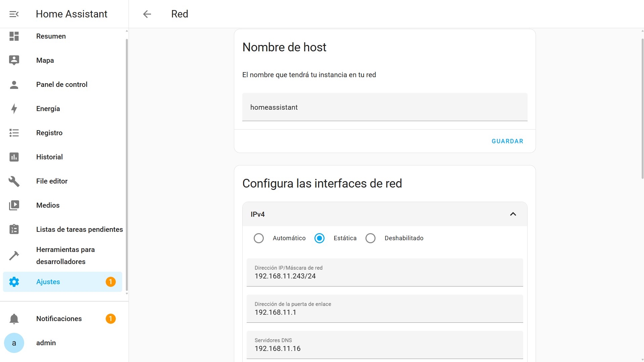Viewport: 644px width, 362px height.
Task: Open File editor using the wrench icon
Action: point(14,181)
